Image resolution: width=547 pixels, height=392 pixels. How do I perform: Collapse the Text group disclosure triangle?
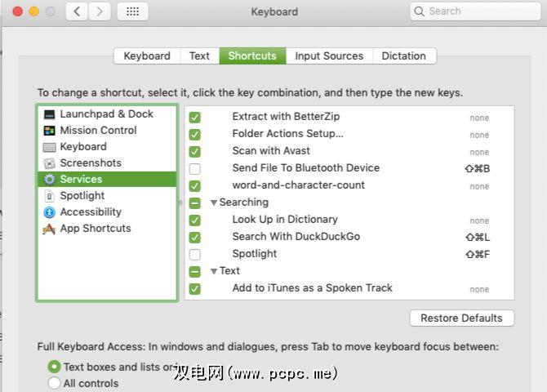click(214, 271)
